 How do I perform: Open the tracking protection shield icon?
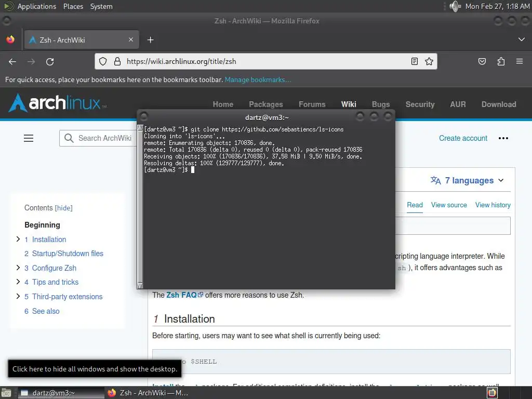click(x=103, y=61)
